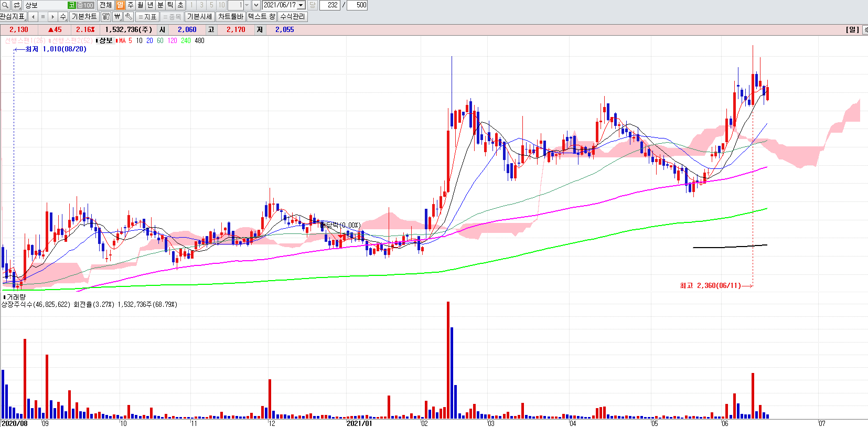
Task: Select the 선행스팬1(26) legend label
Action: [25, 40]
